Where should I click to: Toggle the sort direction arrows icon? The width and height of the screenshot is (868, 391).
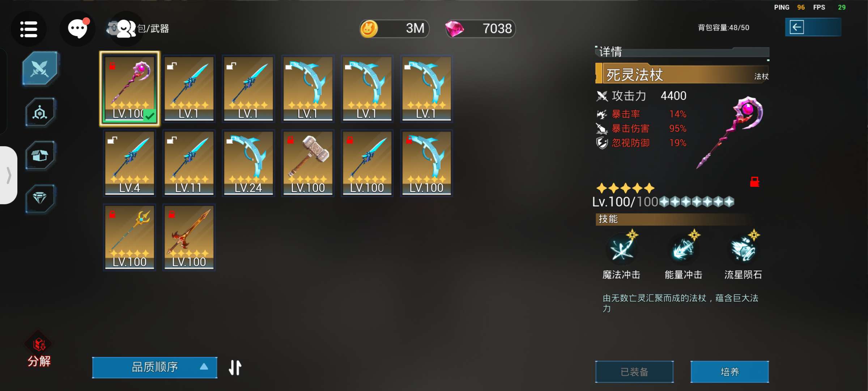pos(235,367)
